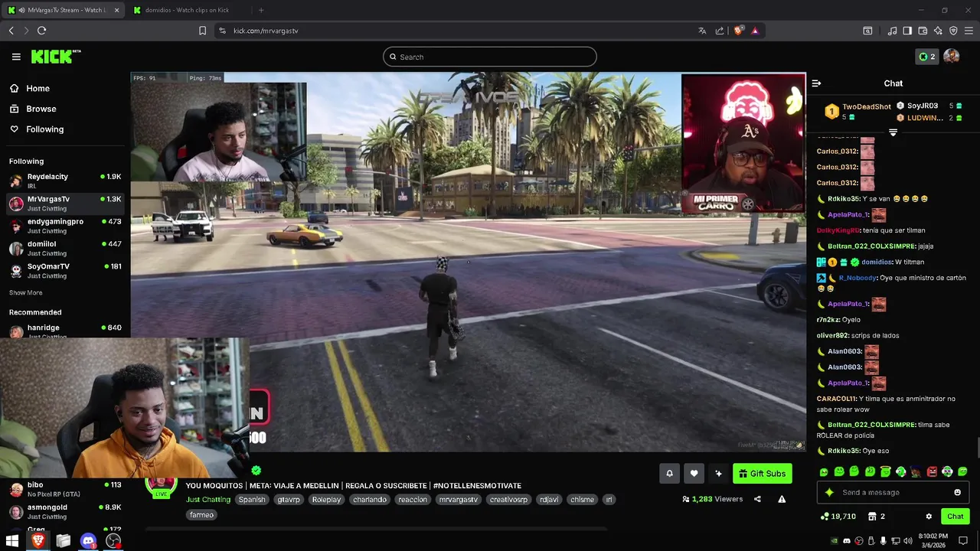Open Just Chatting category link

[208, 500]
